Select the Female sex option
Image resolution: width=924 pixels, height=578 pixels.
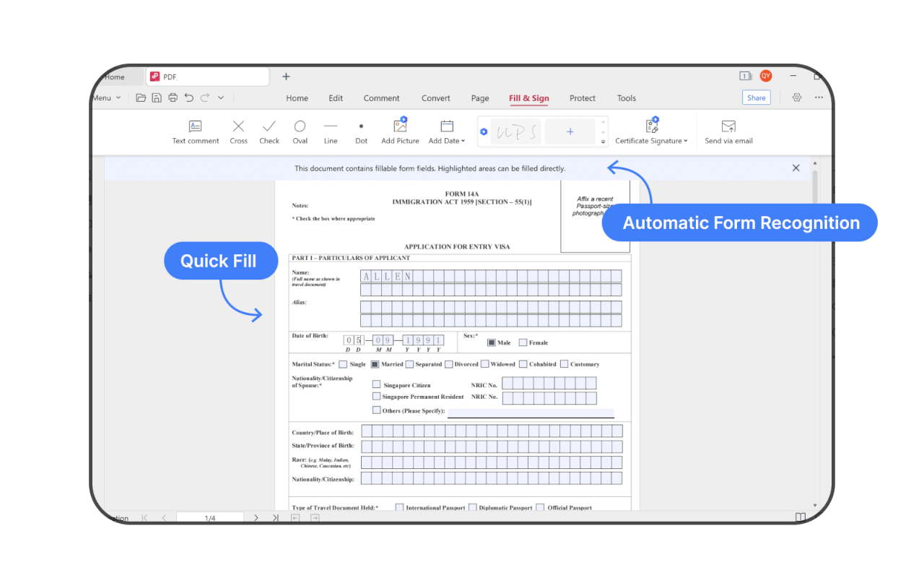tap(522, 342)
